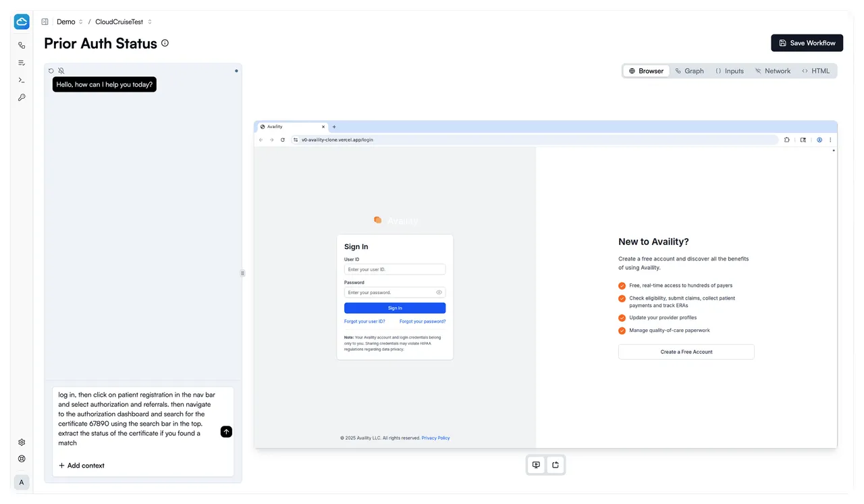864x504 pixels.
Task: Click 'Manage quality-of-care paperwork' text
Action: tap(670, 331)
